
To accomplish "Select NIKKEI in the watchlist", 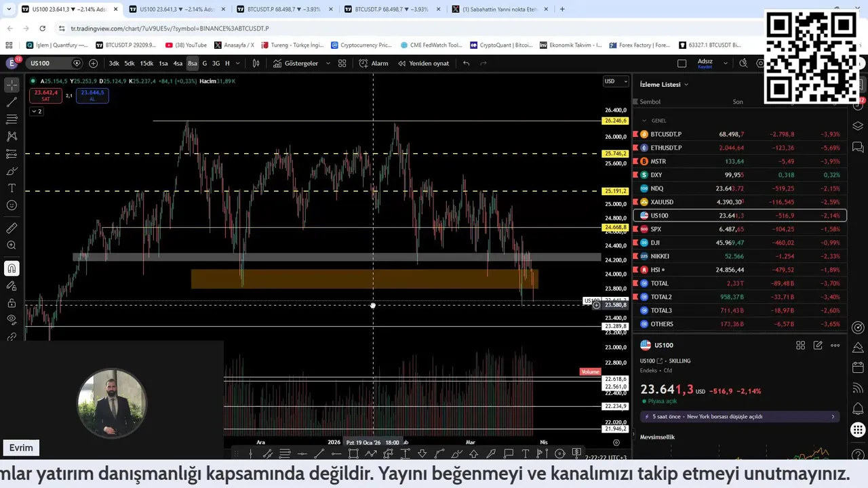I will (739, 256).
